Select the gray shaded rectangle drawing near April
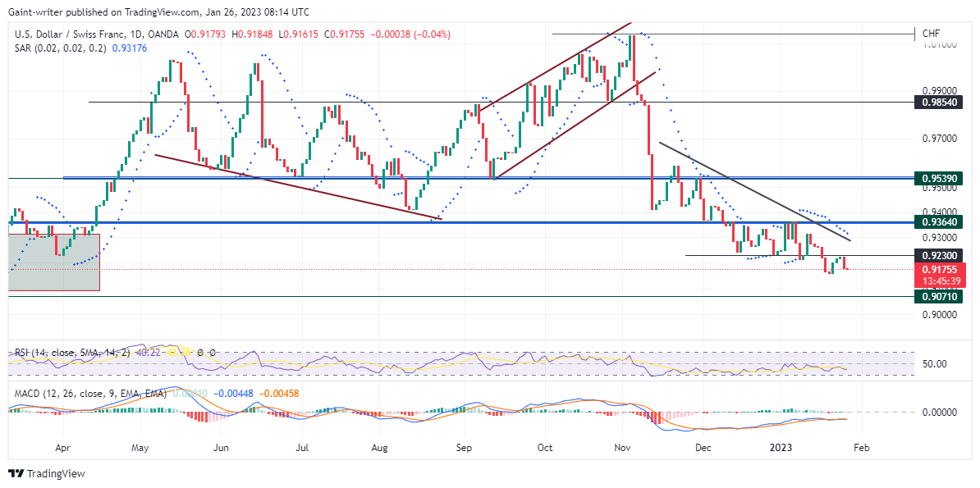980x488 pixels. [53, 262]
